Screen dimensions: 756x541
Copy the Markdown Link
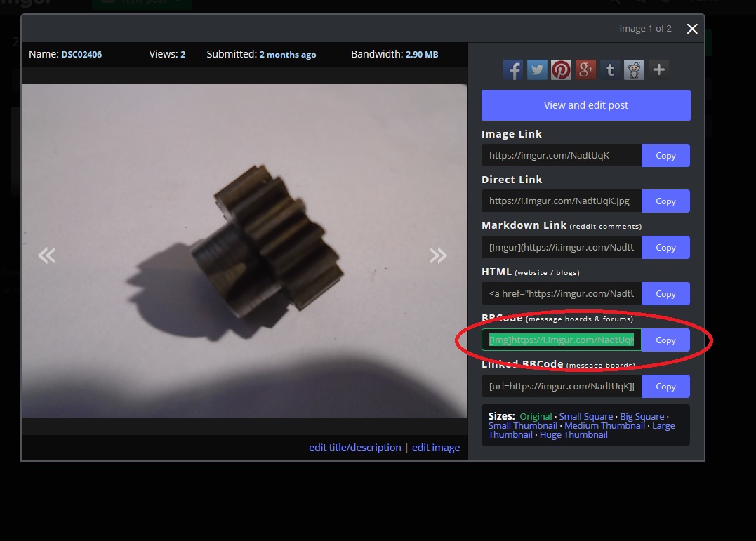point(665,248)
